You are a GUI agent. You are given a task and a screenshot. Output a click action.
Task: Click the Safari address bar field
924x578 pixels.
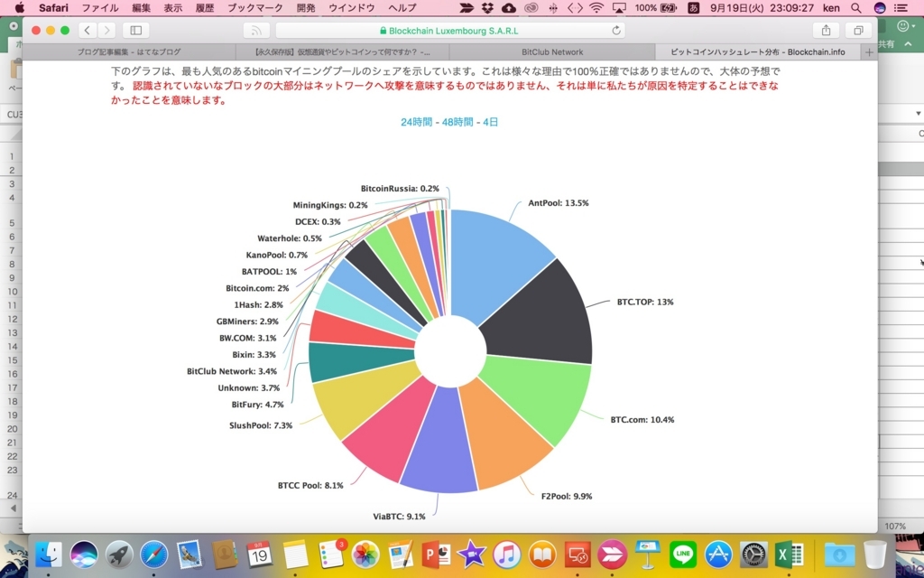point(450,30)
